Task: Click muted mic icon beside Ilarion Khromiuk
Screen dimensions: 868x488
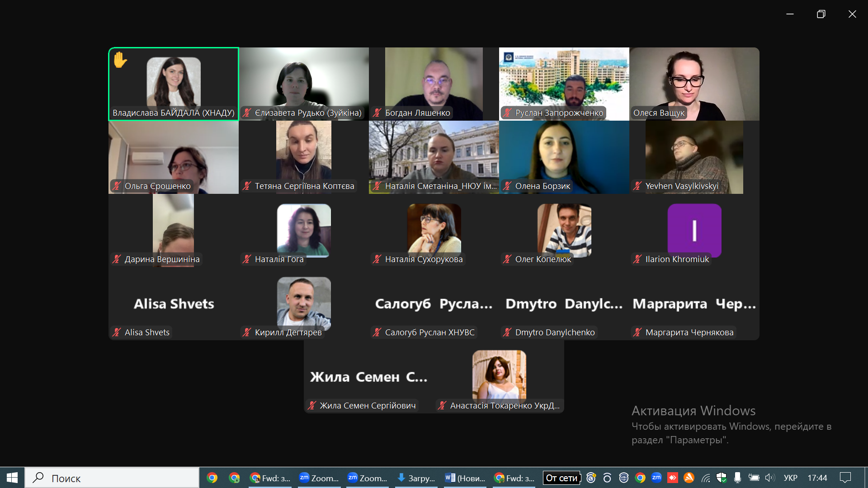Action: coord(637,259)
